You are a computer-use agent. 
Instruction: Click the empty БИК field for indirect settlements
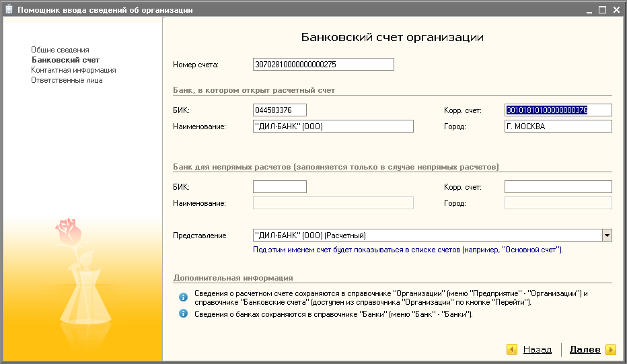click(x=279, y=187)
